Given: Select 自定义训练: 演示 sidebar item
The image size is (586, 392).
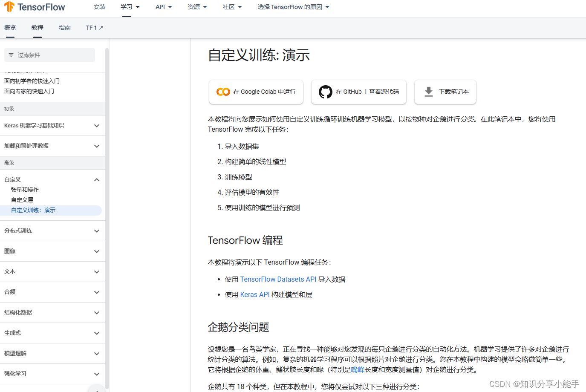Looking at the screenshot, I should point(51,210).
